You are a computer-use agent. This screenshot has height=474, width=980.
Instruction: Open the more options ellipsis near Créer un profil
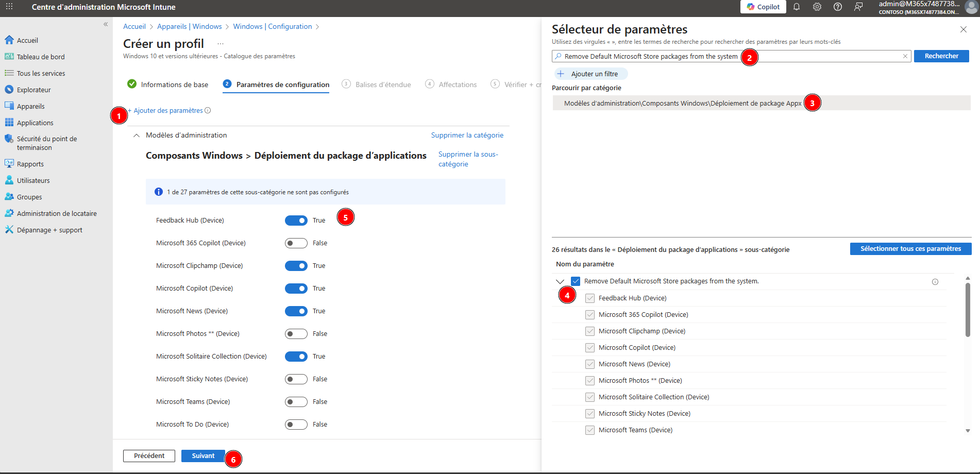tap(221, 44)
